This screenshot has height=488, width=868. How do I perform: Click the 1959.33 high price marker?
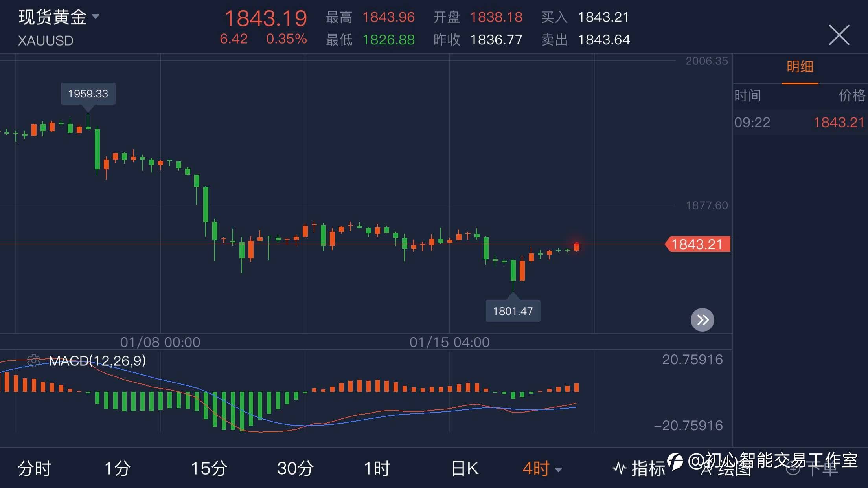88,94
